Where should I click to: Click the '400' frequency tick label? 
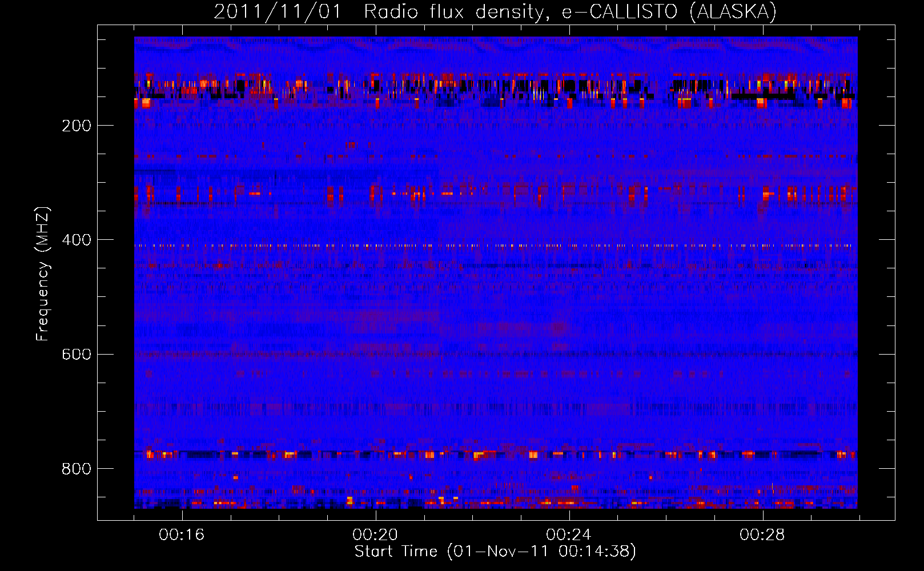77,240
